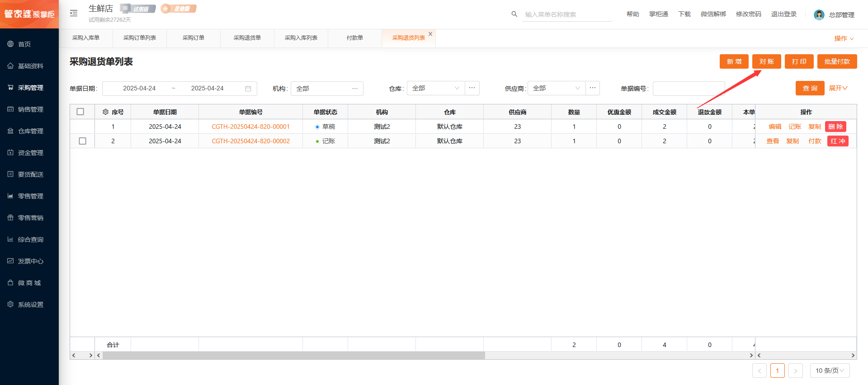Open column settings gear icon

[105, 112]
